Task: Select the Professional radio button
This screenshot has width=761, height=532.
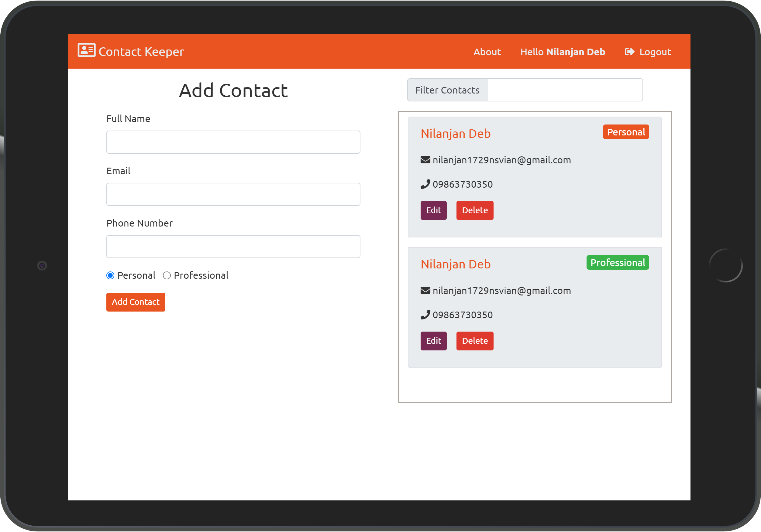Action: 167,275
